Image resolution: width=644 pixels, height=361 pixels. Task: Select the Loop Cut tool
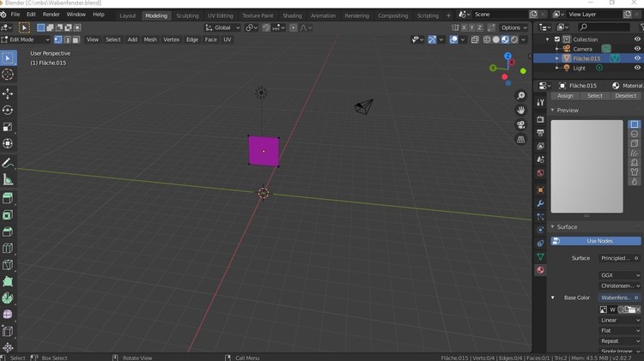(8, 248)
